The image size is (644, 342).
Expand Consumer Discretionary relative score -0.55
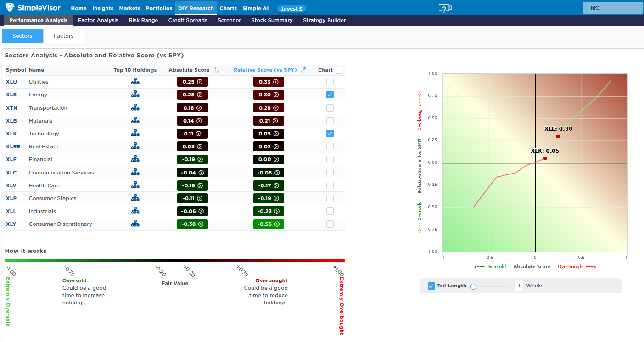pyautogui.click(x=269, y=224)
